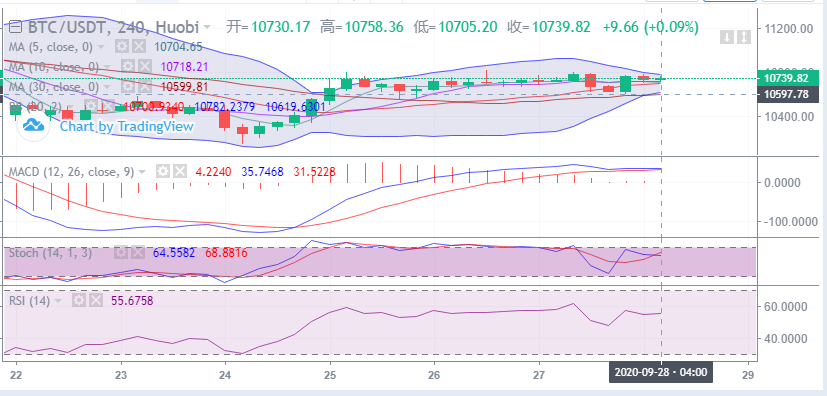Click the BB value 10782.2379
Viewport: 827px width, 396px height.
[x=225, y=107]
